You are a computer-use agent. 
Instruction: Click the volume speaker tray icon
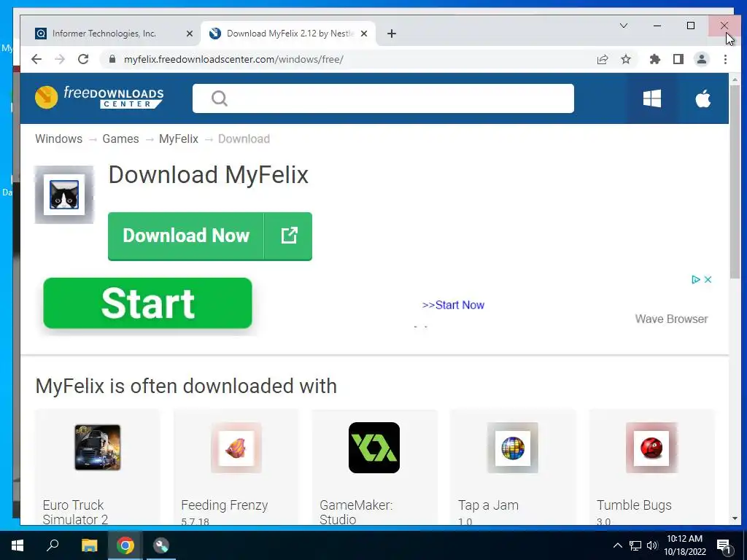click(652, 545)
